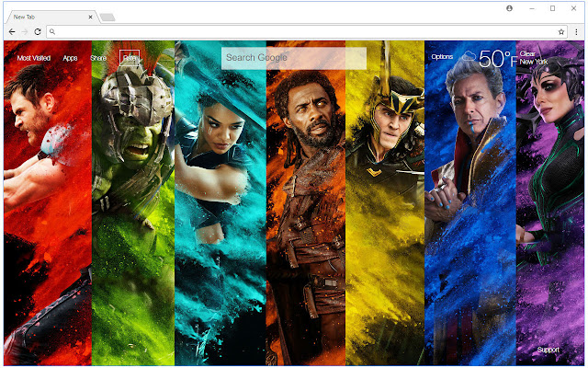Open the Most Visited menu
The image size is (588, 368).
point(34,58)
